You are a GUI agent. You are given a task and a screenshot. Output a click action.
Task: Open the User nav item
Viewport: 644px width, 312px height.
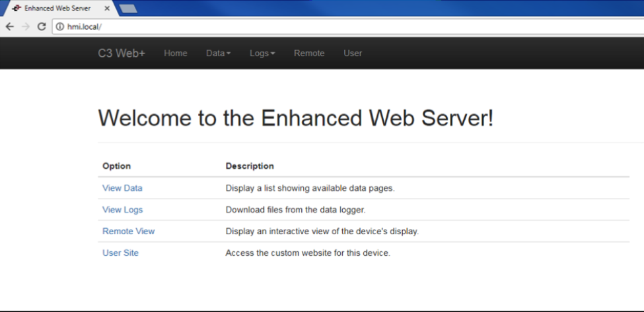[353, 53]
